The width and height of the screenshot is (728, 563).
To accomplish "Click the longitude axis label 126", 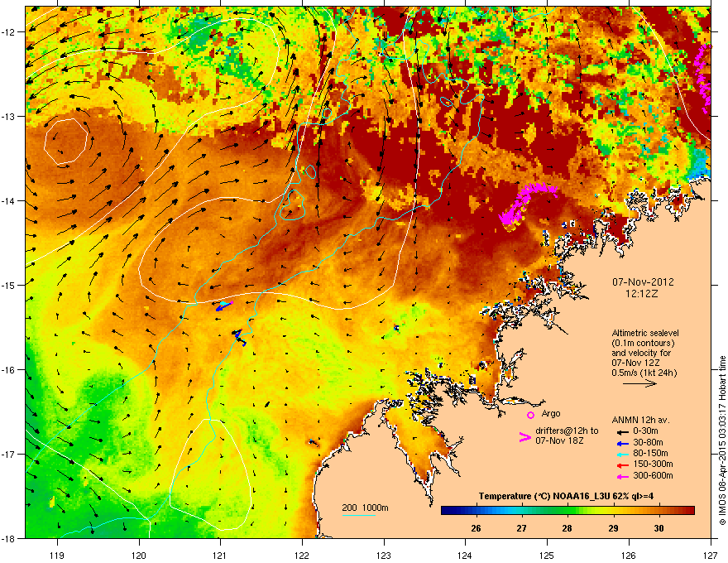I will 629,555.
